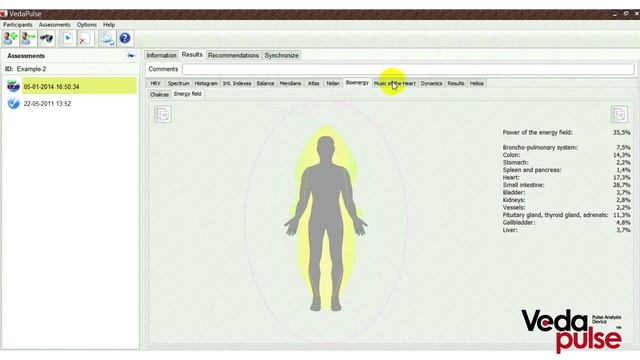Switch to the Recommendations tab

(233, 55)
